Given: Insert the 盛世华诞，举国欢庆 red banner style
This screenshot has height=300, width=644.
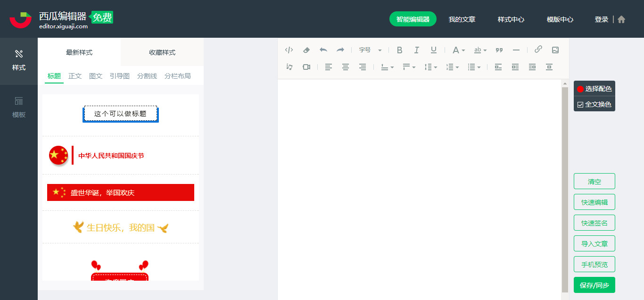Looking at the screenshot, I should [x=121, y=192].
